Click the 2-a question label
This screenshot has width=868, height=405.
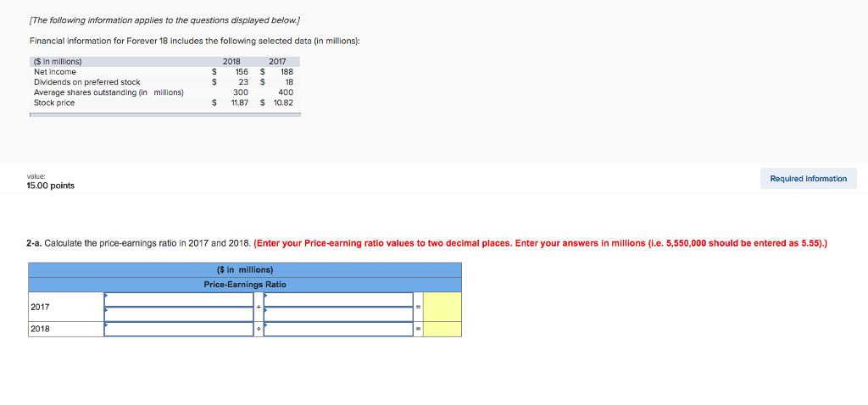[x=34, y=243]
